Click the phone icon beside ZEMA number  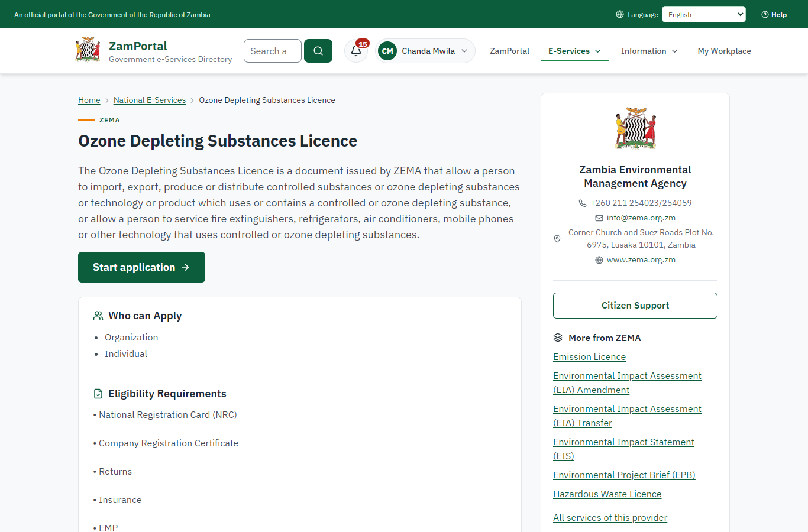[583, 203]
